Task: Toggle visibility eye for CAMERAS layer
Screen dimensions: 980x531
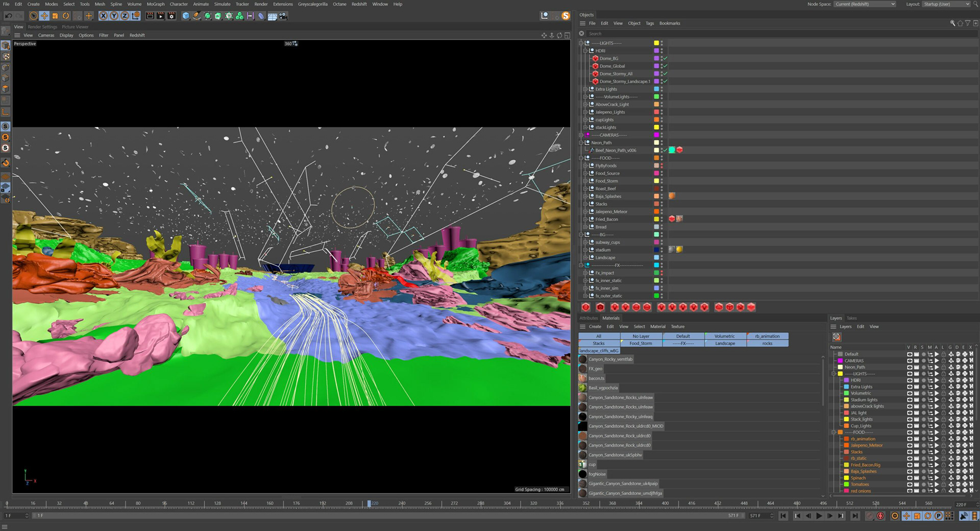Action: coord(909,360)
